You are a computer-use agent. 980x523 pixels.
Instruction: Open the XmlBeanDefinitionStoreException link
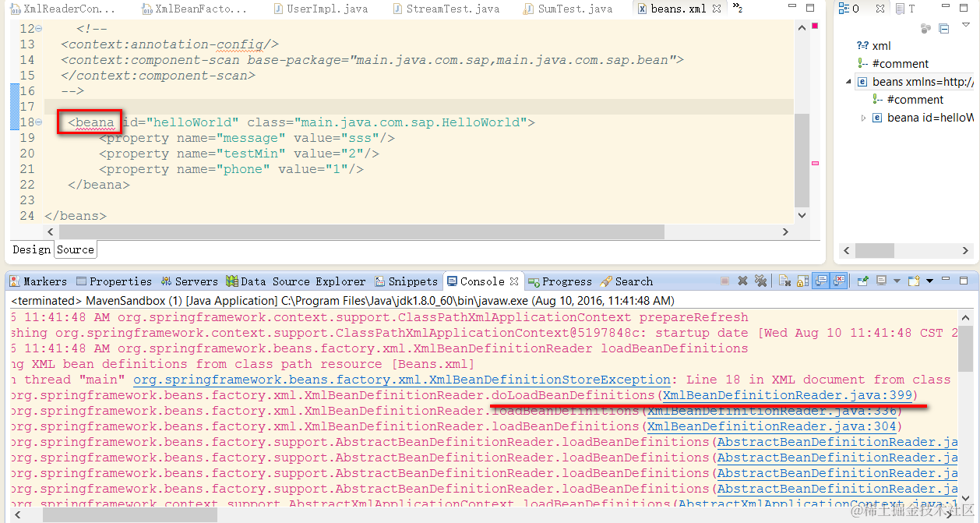402,380
